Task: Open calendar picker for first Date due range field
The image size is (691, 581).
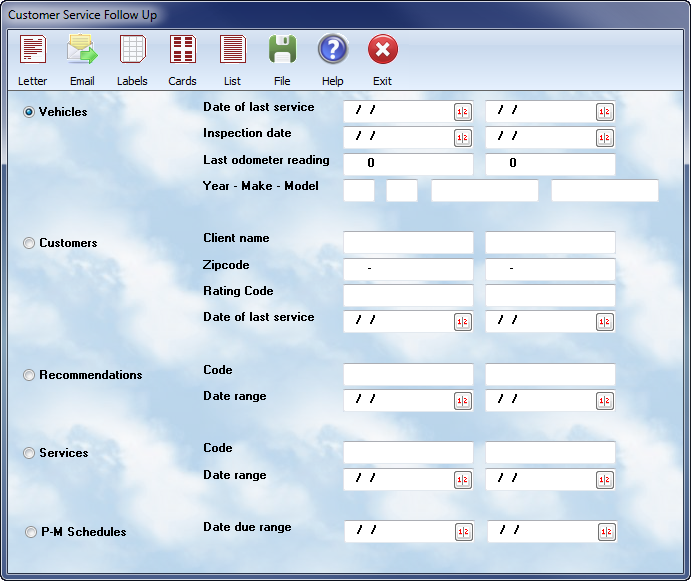Action: pyautogui.click(x=463, y=532)
